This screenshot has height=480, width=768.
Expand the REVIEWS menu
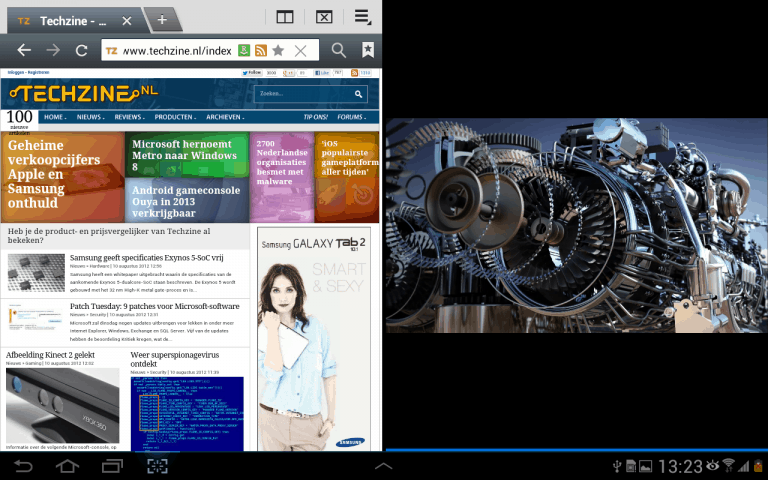click(130, 117)
